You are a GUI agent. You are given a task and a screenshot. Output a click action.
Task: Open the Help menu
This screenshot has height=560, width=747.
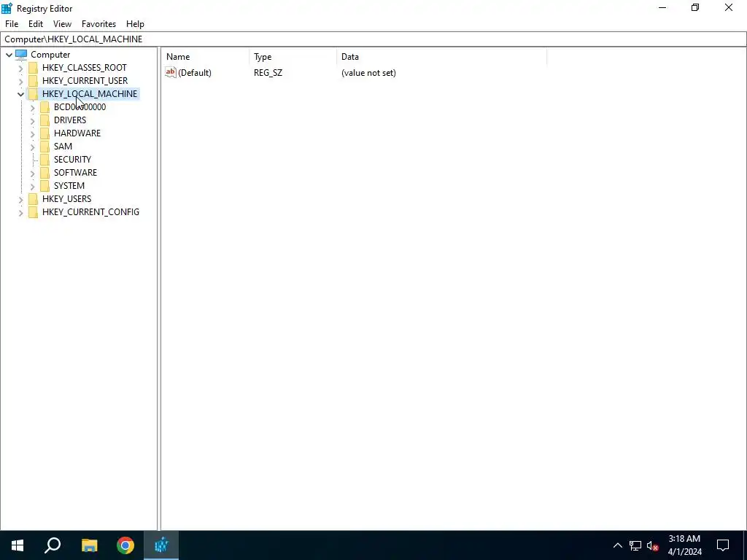(135, 24)
